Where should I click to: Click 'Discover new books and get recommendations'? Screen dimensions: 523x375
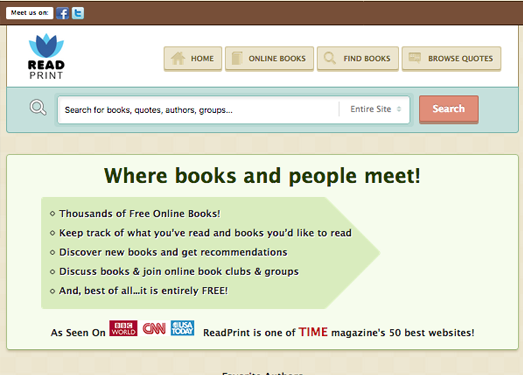[173, 252]
